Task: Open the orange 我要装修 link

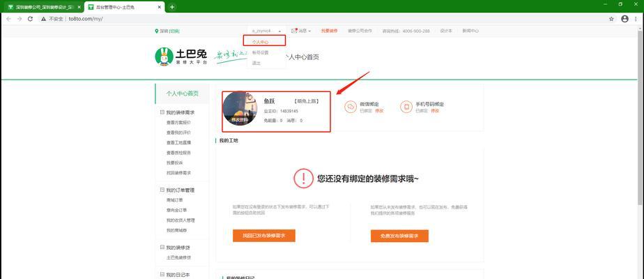Action: pos(329,31)
